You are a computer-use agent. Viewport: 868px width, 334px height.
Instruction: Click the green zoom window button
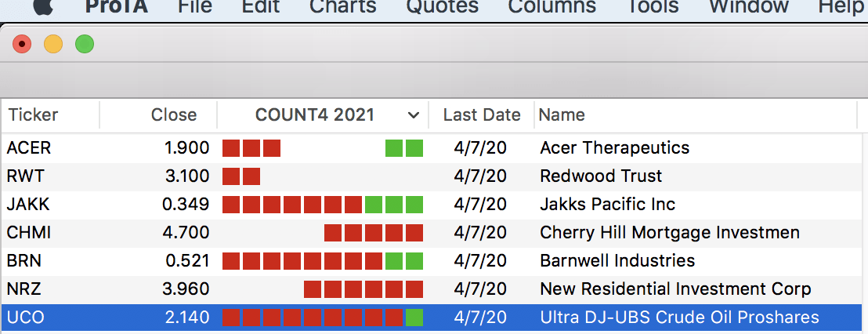pos(84,44)
